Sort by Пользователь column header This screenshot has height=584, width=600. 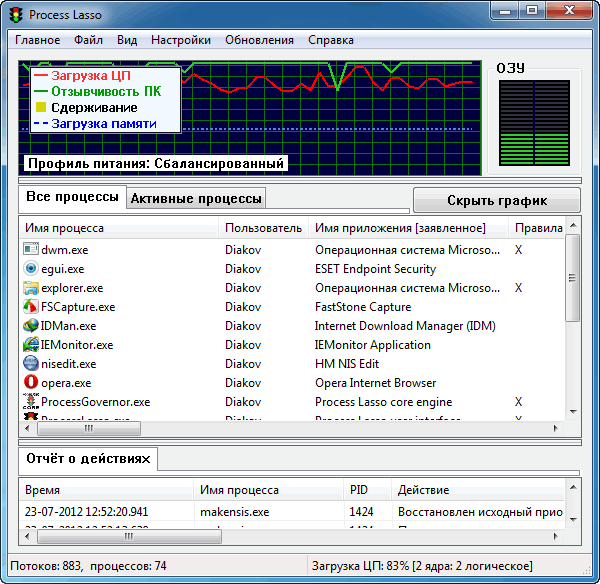(x=263, y=228)
